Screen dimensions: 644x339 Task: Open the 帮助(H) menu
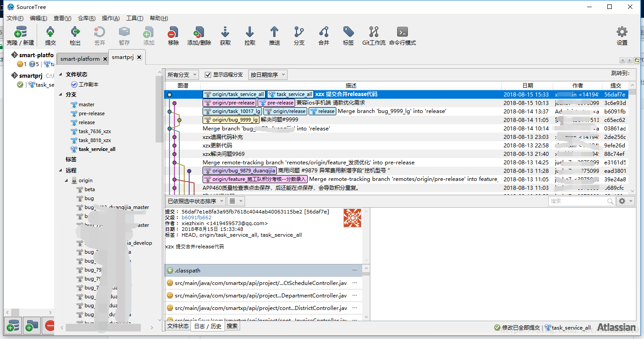pyautogui.click(x=159, y=18)
